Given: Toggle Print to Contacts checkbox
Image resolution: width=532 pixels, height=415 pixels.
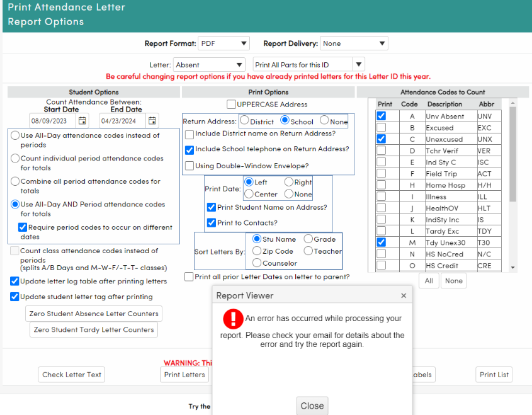Looking at the screenshot, I should tap(212, 222).
